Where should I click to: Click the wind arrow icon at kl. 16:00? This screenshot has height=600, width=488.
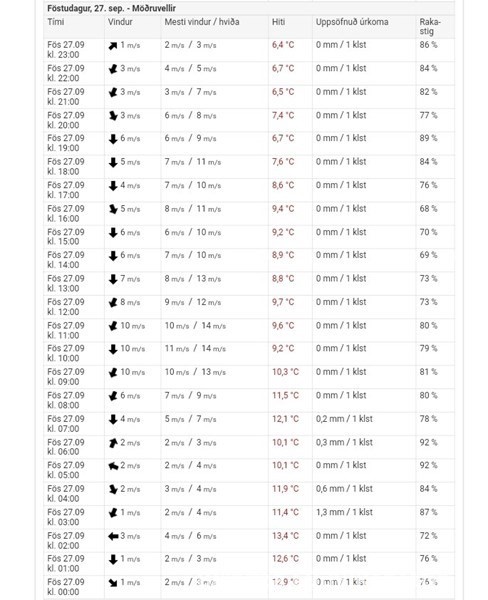point(113,209)
